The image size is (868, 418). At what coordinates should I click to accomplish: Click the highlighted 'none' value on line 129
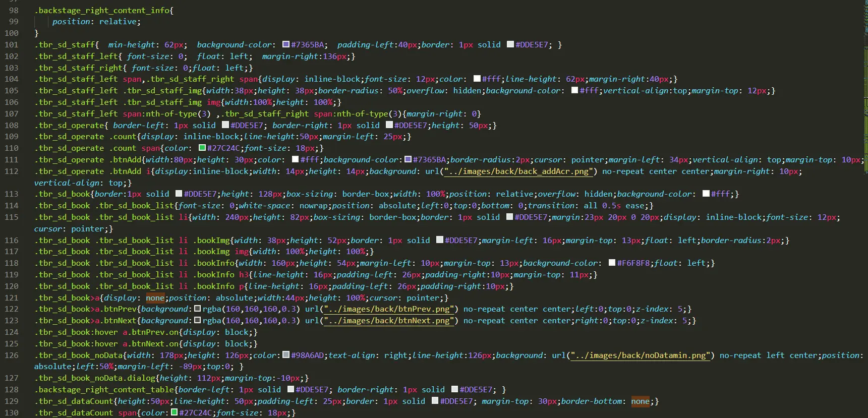tap(640, 401)
